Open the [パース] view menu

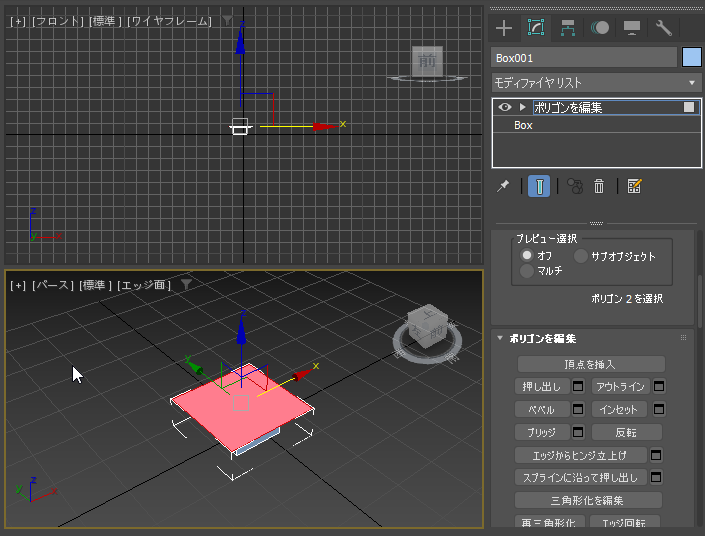pos(53,285)
